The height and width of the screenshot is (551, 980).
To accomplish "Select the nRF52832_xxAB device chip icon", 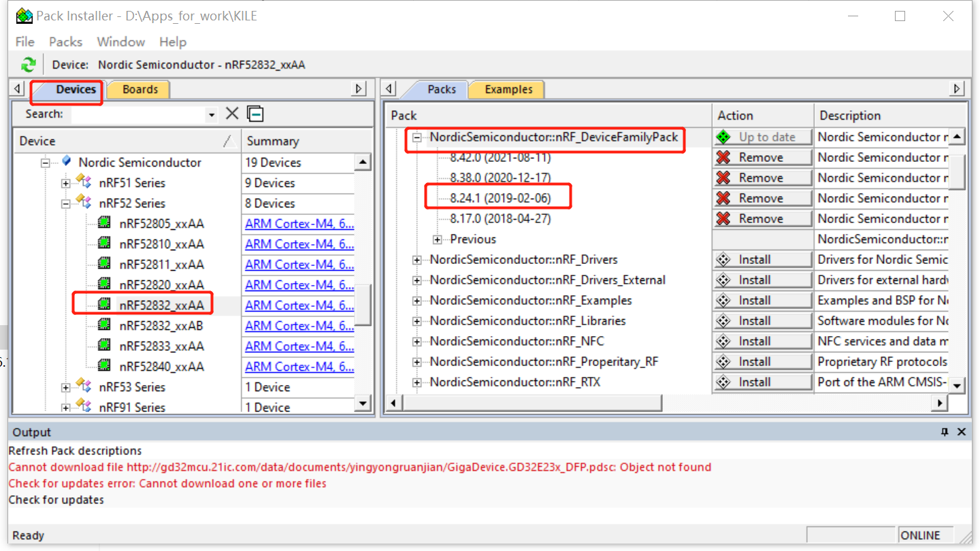I will click(104, 324).
